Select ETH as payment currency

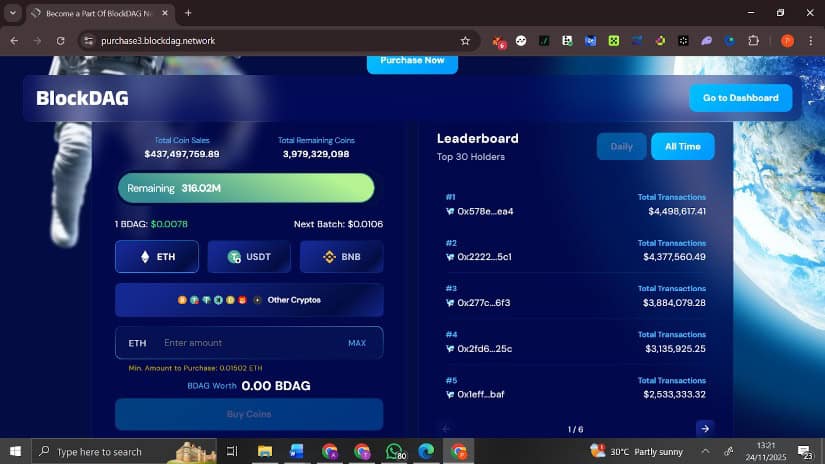pos(156,257)
